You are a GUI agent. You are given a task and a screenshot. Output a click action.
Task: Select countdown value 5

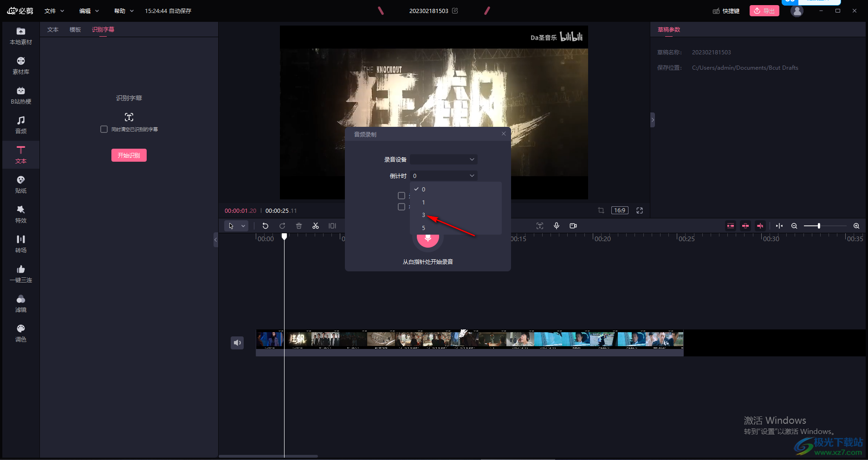click(x=456, y=228)
